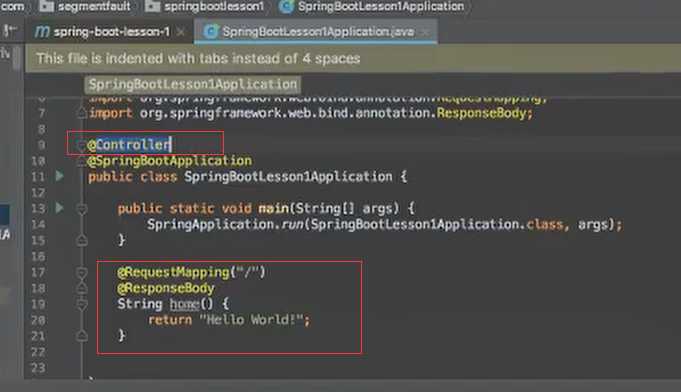681x392 pixels.
Task: Click the segmentfault folder icon in breadcrumb
Action: [46, 6]
